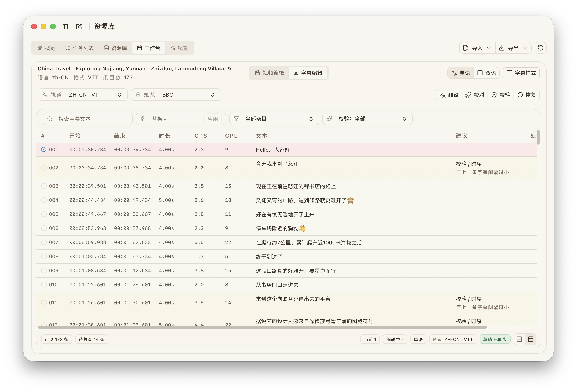Click the 恢复 (restore) icon
The image size is (577, 392).
[x=527, y=95]
